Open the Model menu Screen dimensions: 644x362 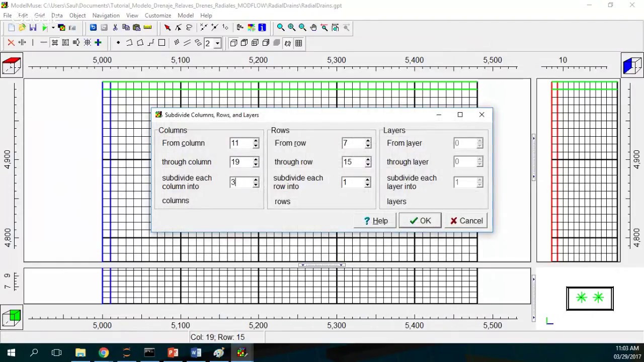tap(186, 16)
